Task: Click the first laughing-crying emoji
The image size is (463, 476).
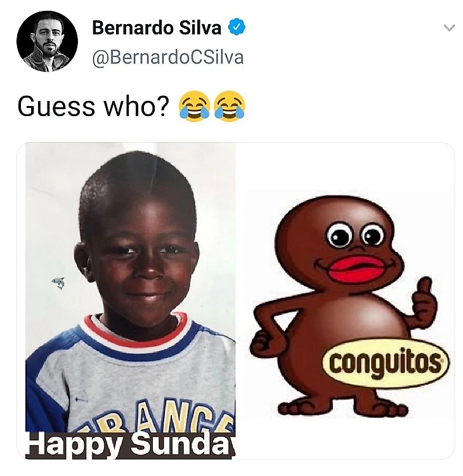Action: 195,106
